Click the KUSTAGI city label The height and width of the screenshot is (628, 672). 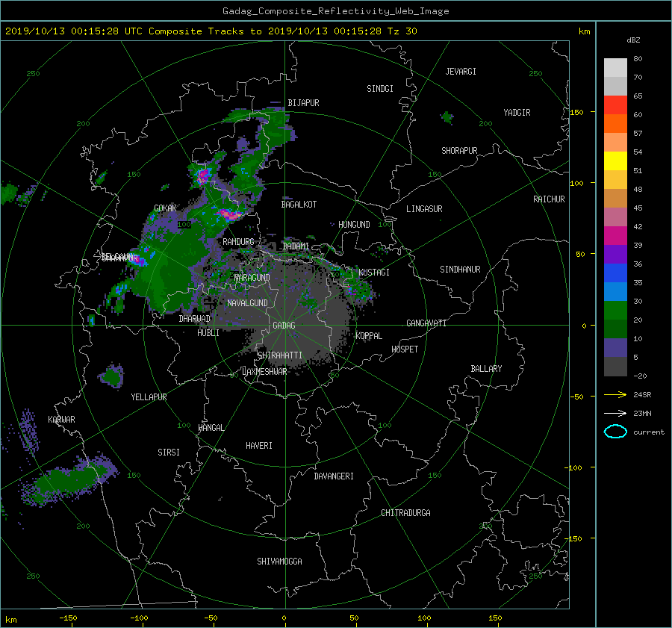[374, 273]
